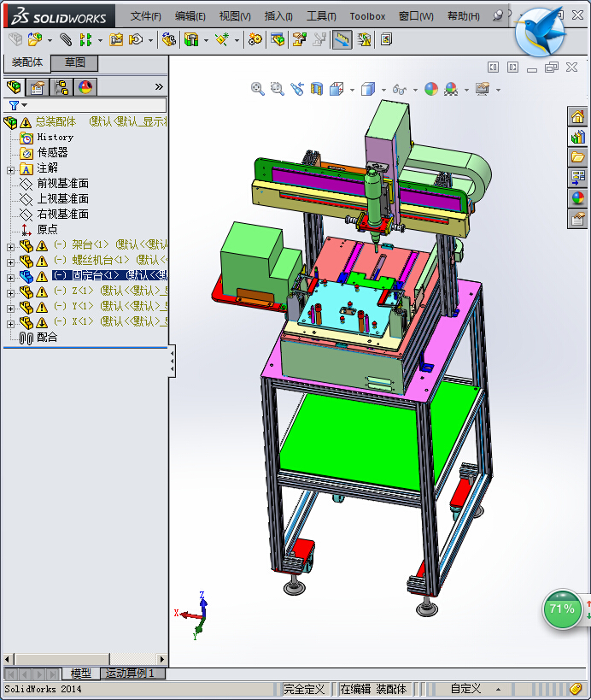The image size is (591, 700).
Task: Open the DisplayManager tab
Action: tap(85, 86)
